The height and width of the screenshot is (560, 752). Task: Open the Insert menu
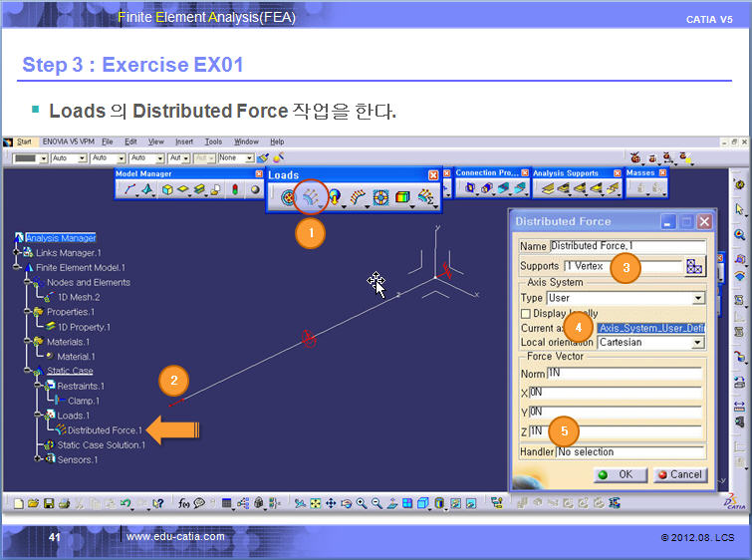[185, 141]
